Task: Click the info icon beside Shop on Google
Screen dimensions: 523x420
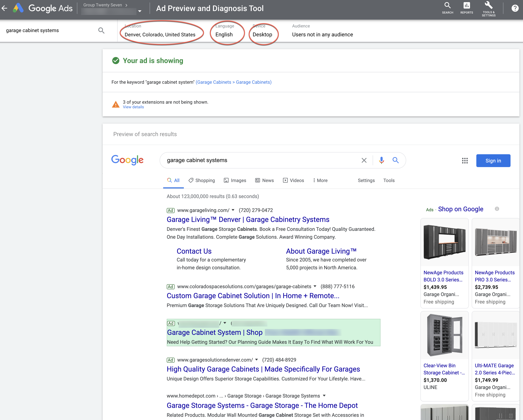Action: [497, 209]
